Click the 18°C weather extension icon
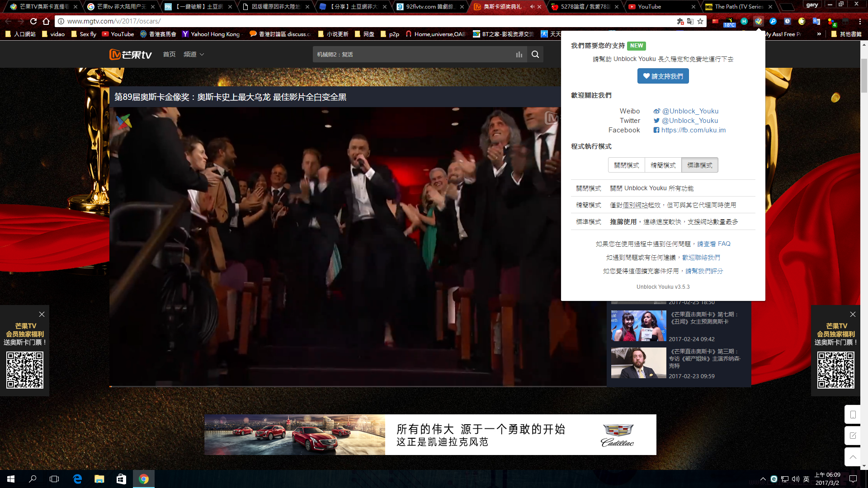 pyautogui.click(x=729, y=22)
